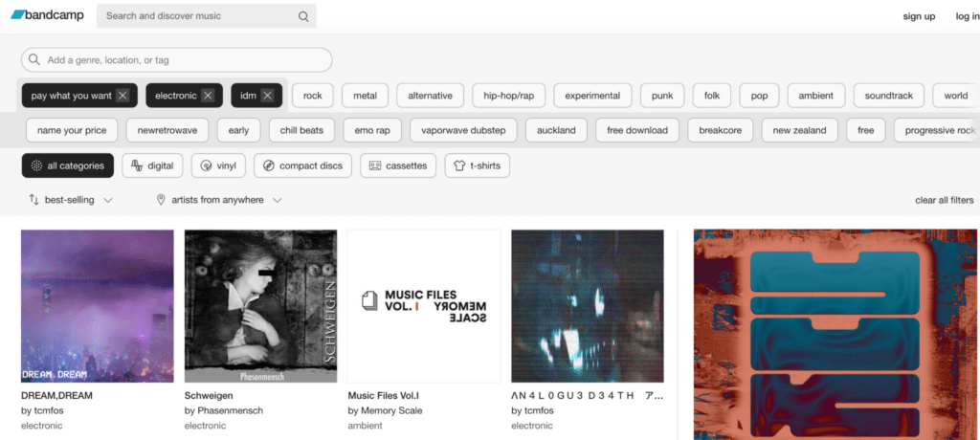Click the 'Schweigen' title text
The width and height of the screenshot is (980, 440).
pos(209,396)
